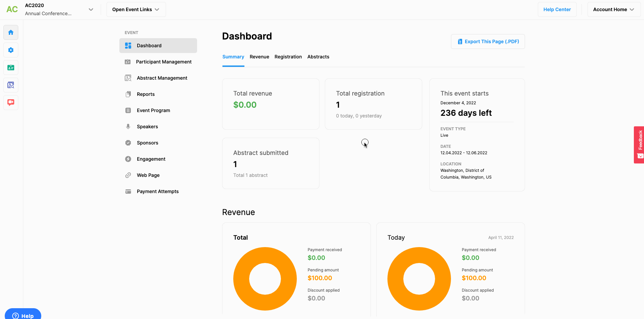Open the Help Center link

click(x=557, y=9)
